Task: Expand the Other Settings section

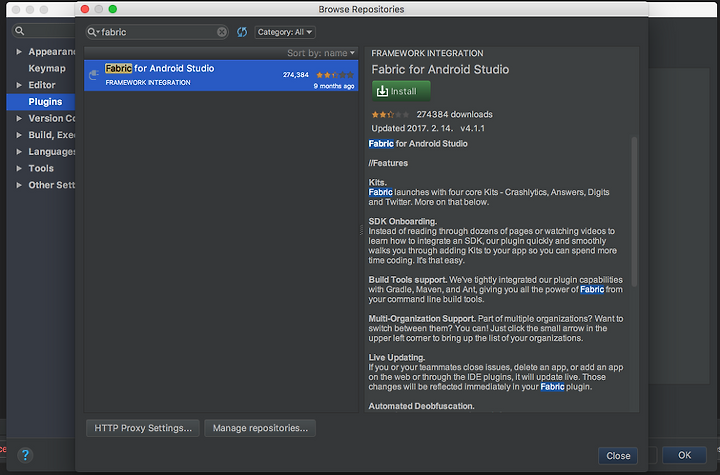Action: 19,185
